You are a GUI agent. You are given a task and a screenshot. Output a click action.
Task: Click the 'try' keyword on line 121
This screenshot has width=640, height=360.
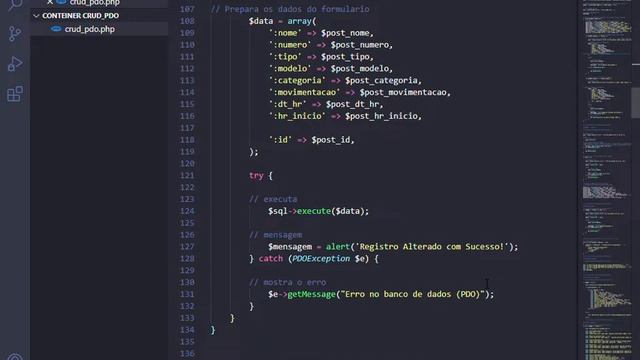(x=256, y=176)
